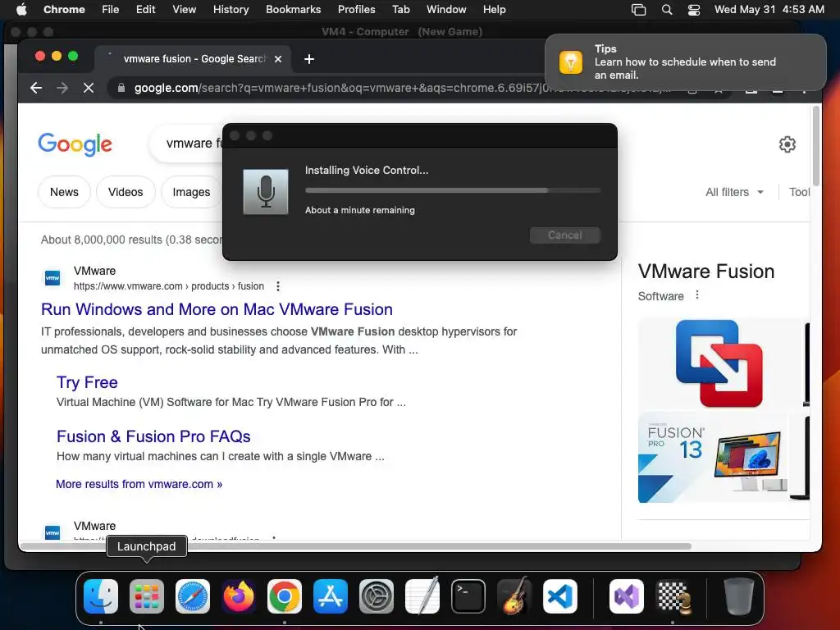This screenshot has width=840, height=630.
Task: Filter results by Videos
Action: click(126, 192)
